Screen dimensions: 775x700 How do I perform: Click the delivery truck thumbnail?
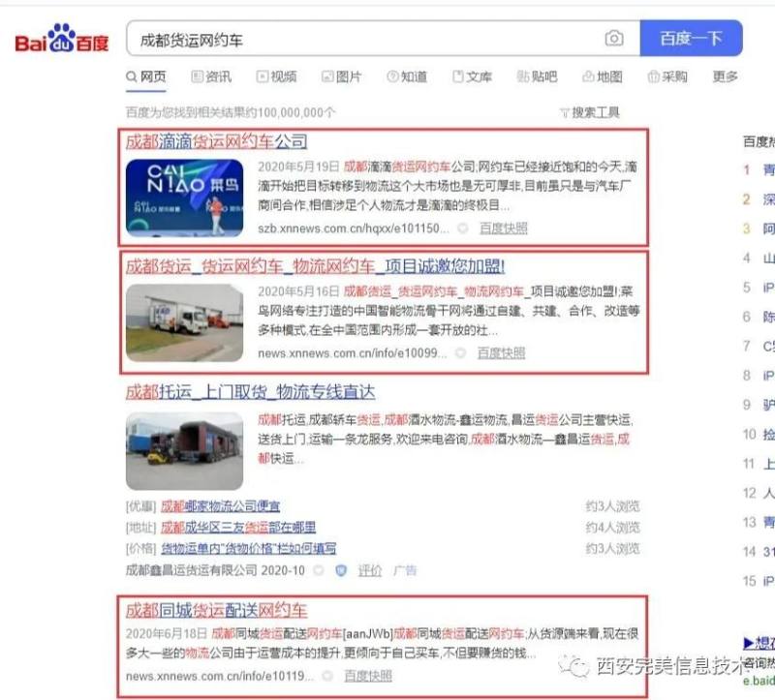pos(184,322)
